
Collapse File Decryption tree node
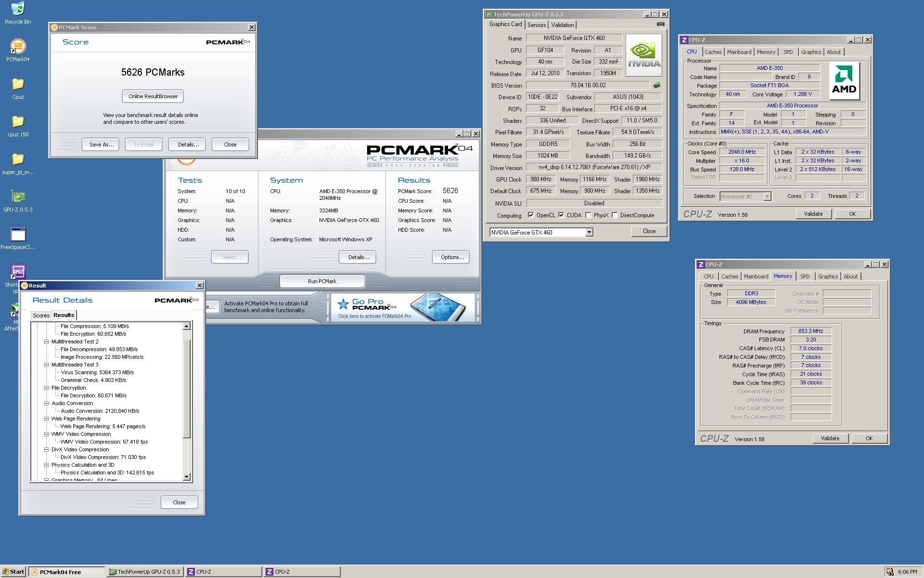pos(47,388)
